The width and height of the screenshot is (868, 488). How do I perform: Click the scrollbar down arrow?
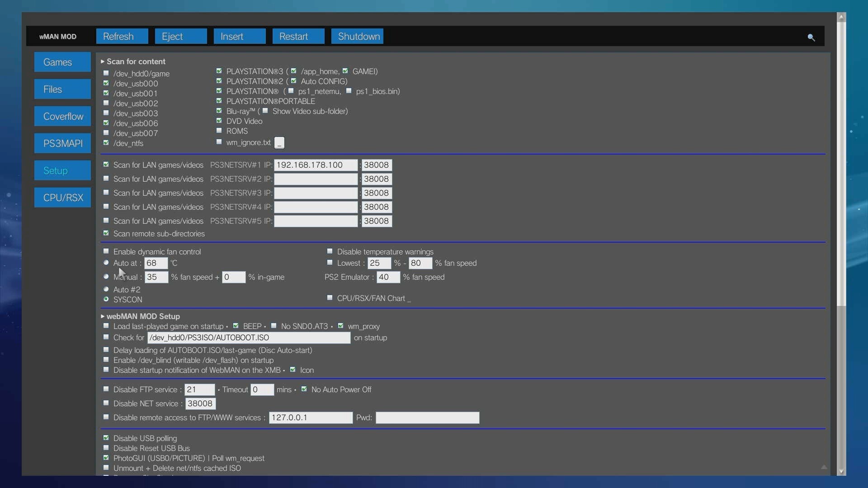click(x=841, y=471)
